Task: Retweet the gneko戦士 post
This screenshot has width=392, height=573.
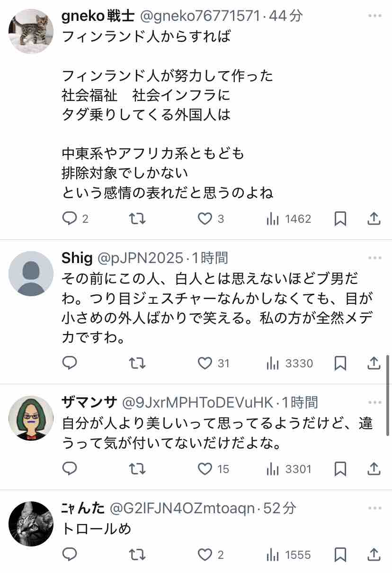Action: (x=137, y=218)
